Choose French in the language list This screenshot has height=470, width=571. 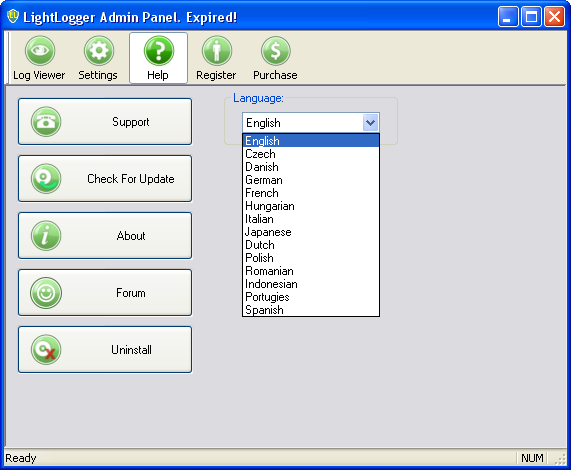tap(311, 193)
